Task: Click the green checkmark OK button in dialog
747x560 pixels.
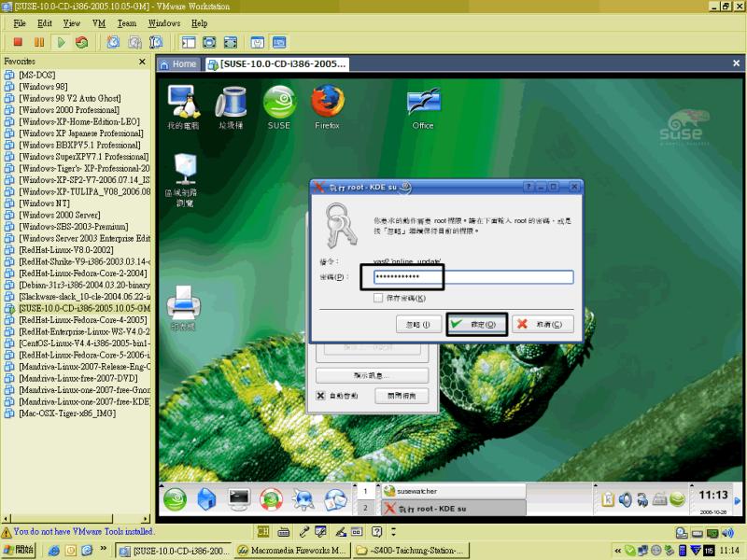Action: [476, 324]
